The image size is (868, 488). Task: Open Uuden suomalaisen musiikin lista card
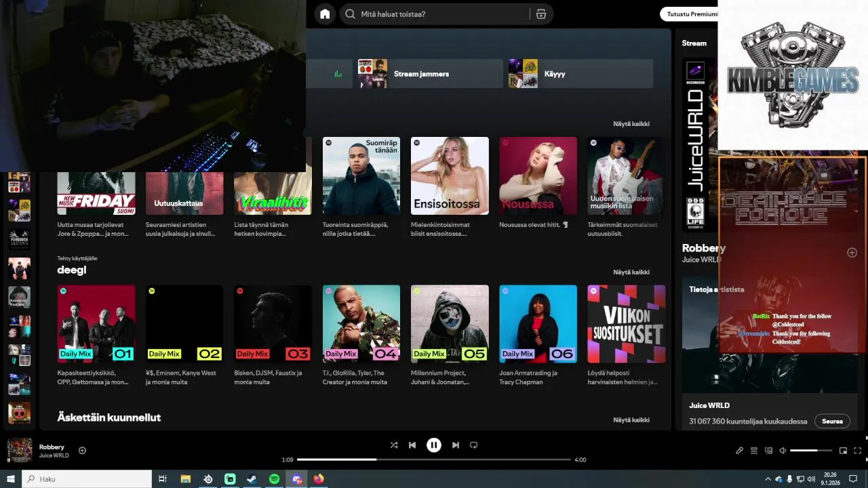627,188
